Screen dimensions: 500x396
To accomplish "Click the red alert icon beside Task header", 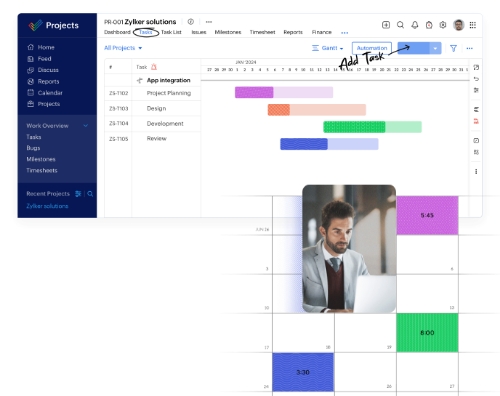I will [154, 67].
